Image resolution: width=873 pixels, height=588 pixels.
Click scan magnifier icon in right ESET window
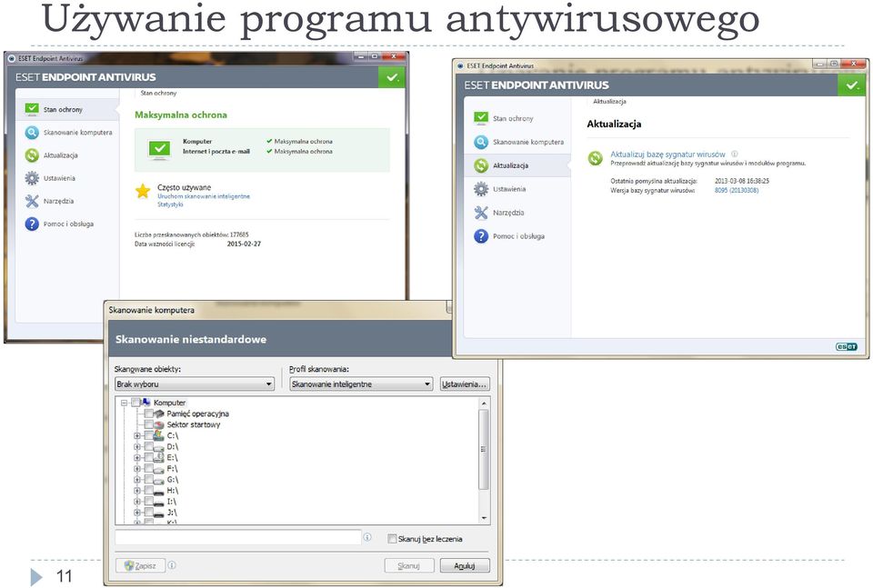pos(481,142)
